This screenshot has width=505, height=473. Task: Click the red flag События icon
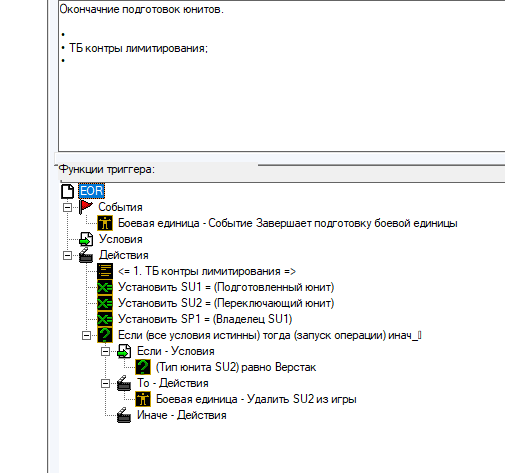[x=86, y=207]
